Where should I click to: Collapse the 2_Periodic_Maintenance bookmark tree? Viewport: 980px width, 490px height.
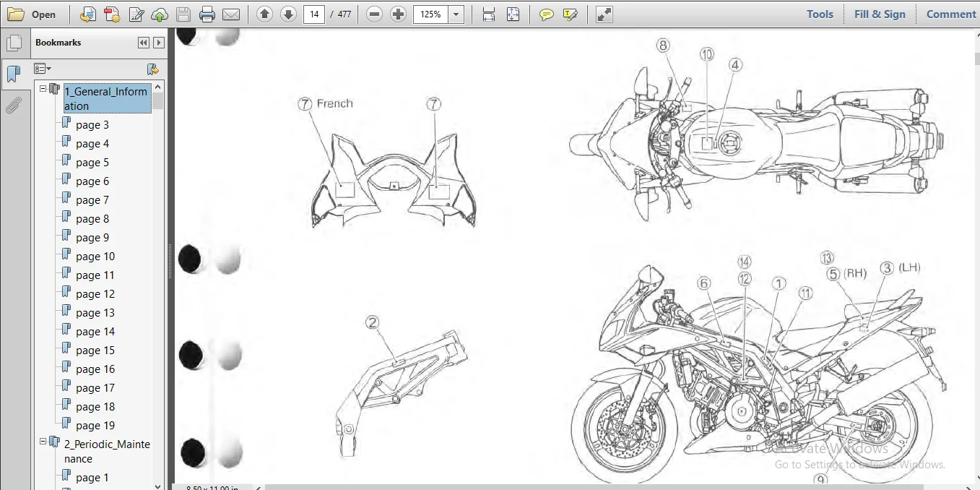coord(43,442)
